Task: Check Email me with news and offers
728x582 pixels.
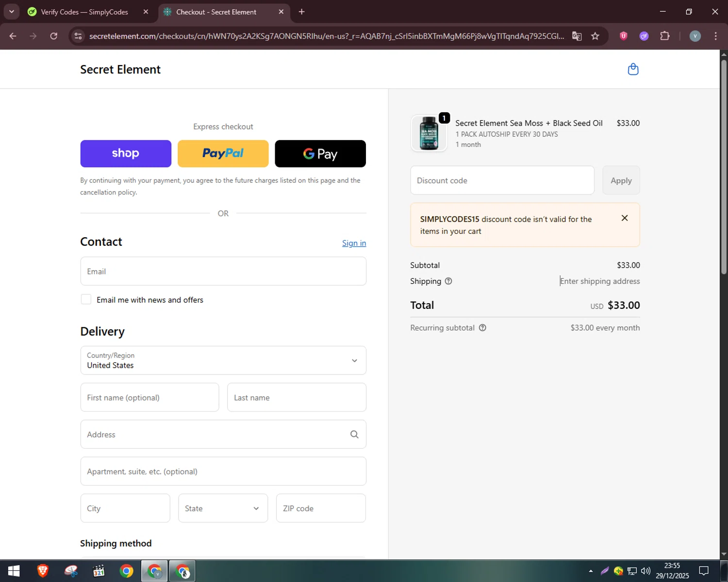Action: click(86, 300)
